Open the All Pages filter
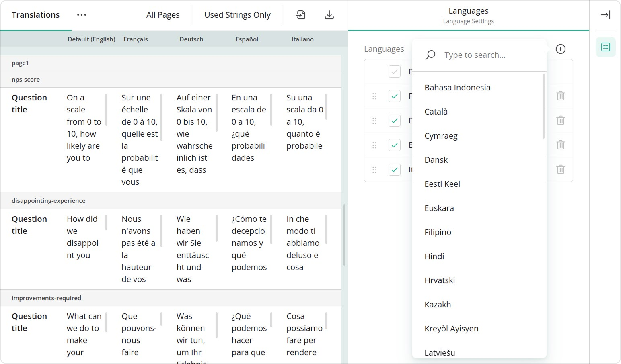This screenshot has height=364, width=621. coord(162,14)
